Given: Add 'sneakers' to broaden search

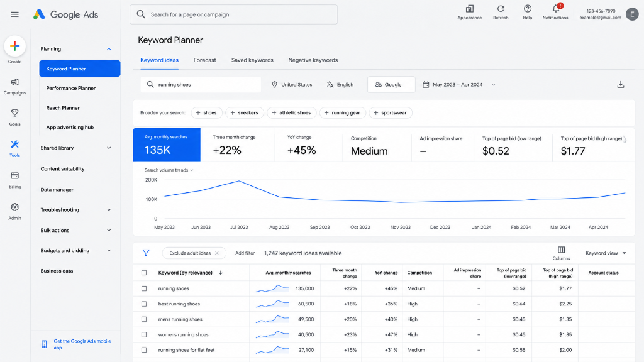Looking at the screenshot, I should click(x=245, y=113).
